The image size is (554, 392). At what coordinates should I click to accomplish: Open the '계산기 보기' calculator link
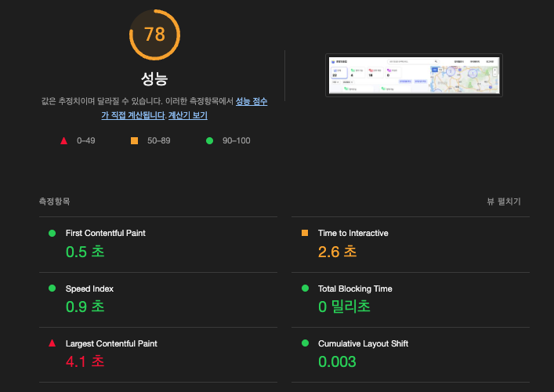click(187, 115)
